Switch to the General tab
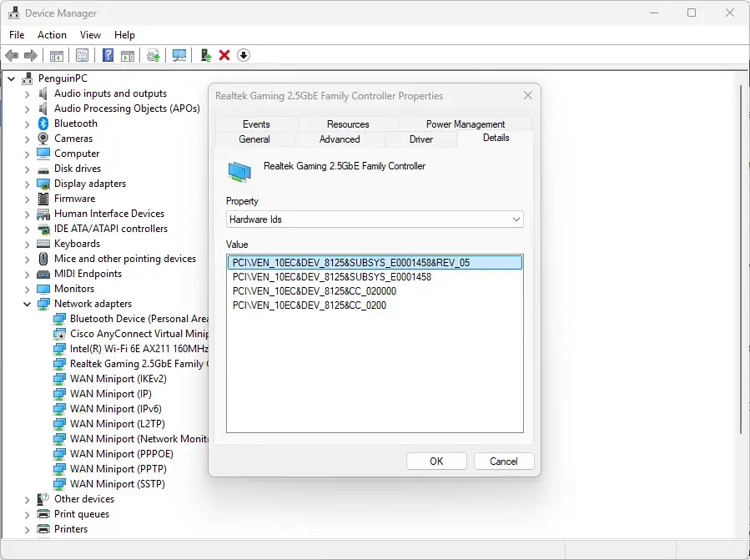 [x=254, y=139]
